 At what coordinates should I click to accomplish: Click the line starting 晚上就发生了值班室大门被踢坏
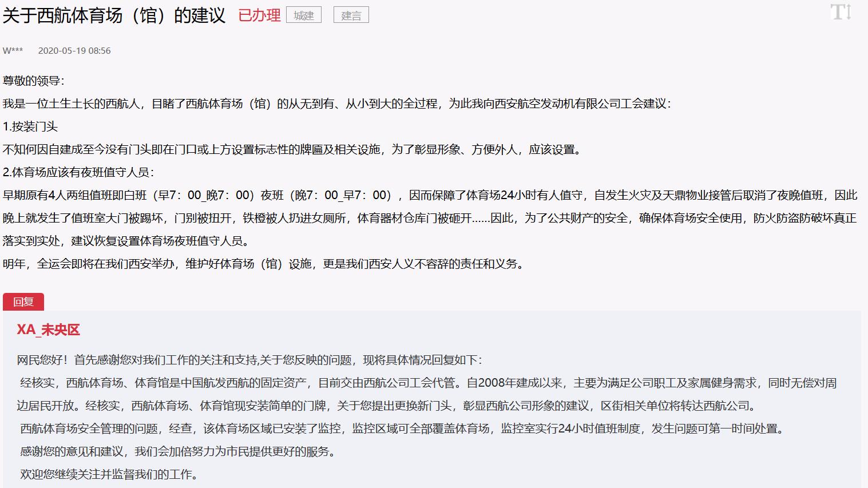click(430, 218)
